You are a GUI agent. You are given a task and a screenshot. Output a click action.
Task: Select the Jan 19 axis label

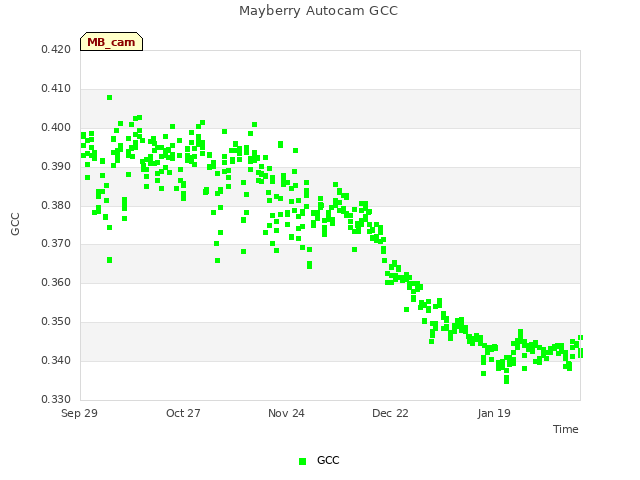494,413
